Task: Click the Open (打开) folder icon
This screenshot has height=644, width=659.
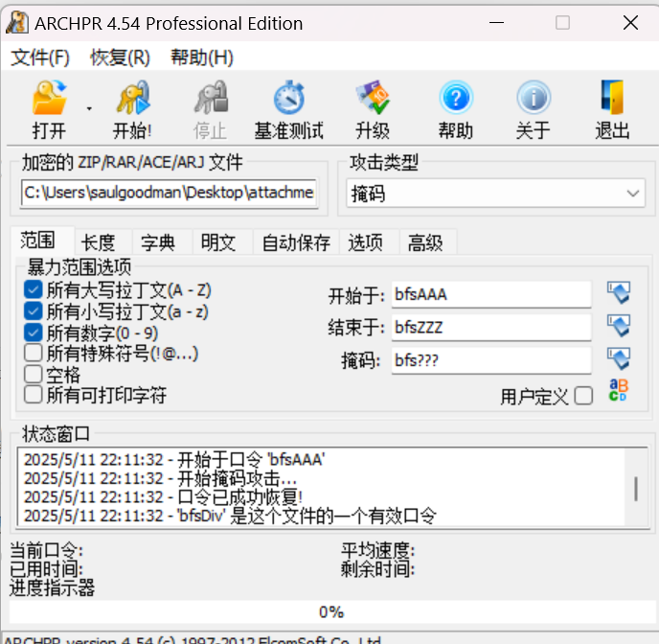Action: coord(50,98)
